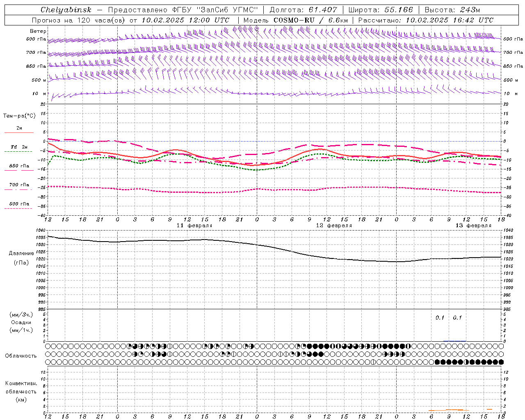This screenshot has width=525, height=420.
Task: Click the 'Долгота: 61.407' value
Action: tap(304, 10)
